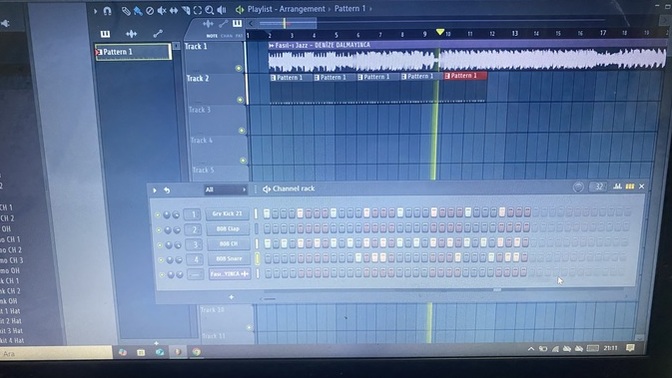
Task: Click waveform icon above track headers
Action: click(208, 24)
